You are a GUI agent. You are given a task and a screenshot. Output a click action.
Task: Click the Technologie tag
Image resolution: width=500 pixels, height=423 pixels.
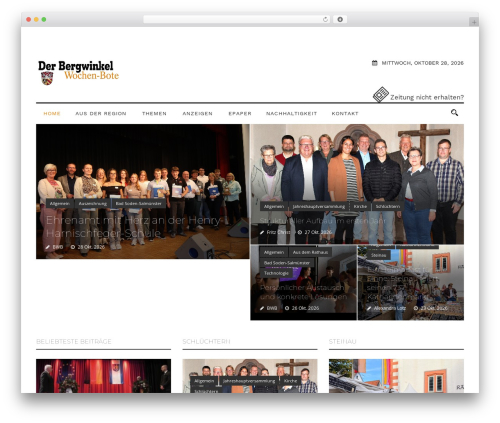pos(276,273)
